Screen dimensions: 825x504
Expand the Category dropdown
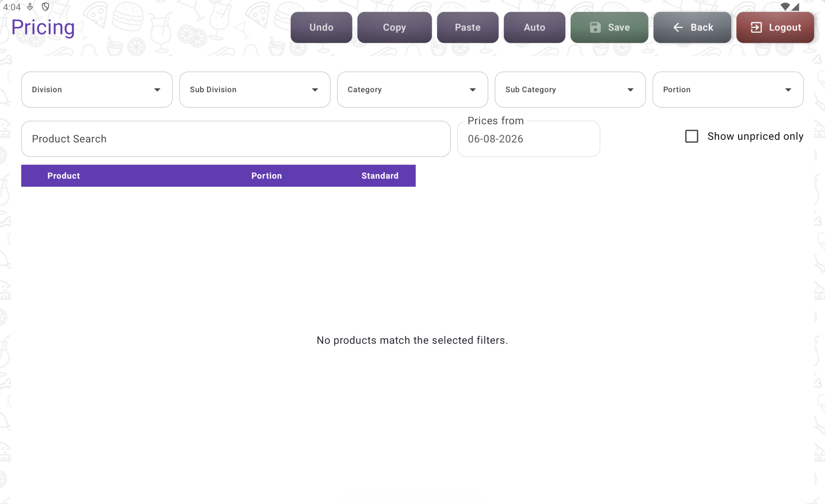[412, 89]
